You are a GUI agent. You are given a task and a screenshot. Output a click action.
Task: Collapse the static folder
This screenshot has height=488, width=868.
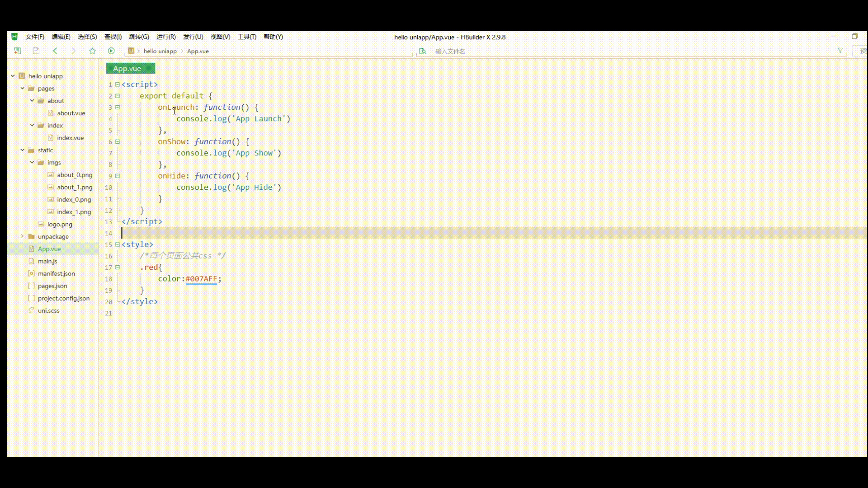[x=22, y=150]
